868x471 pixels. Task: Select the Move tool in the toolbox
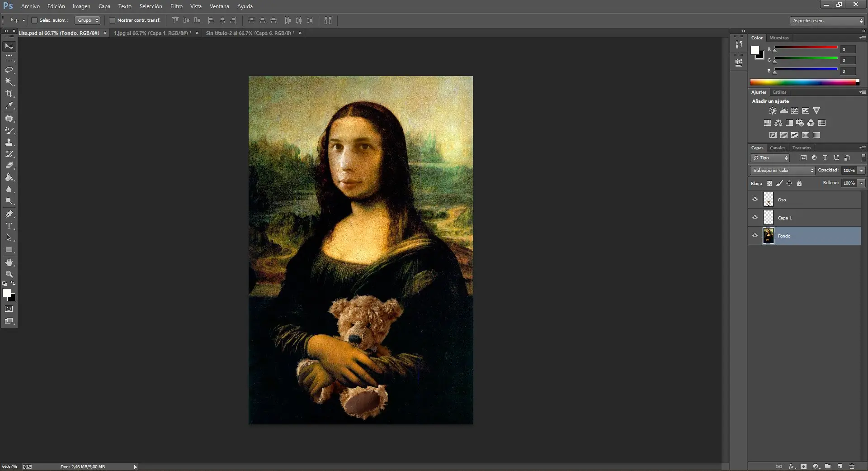pos(9,47)
